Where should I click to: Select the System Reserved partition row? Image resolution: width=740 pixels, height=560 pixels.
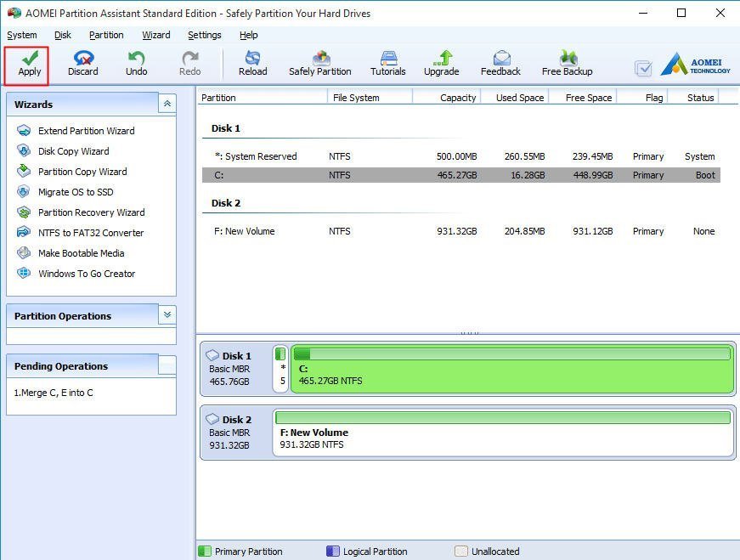click(461, 156)
